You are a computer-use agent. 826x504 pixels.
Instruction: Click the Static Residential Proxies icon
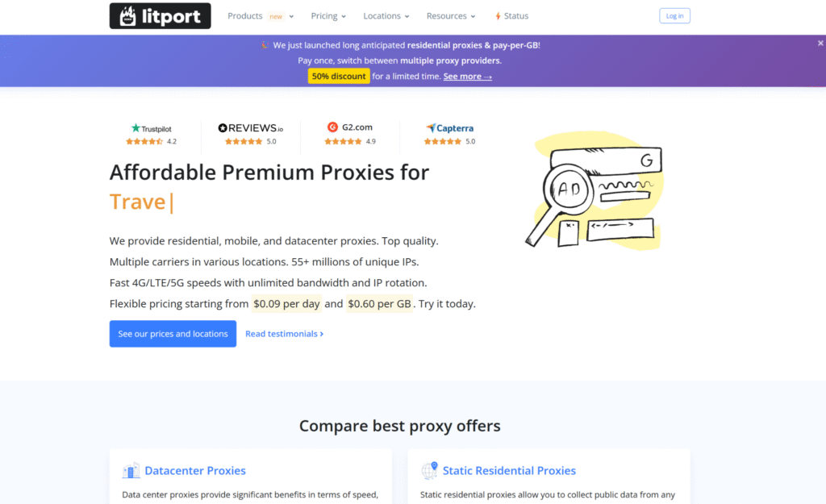coord(429,470)
